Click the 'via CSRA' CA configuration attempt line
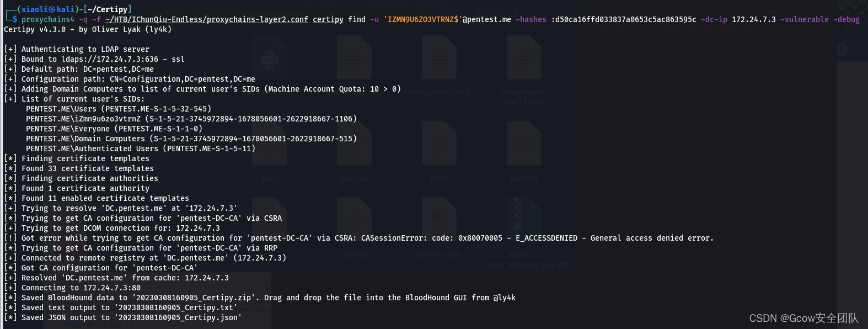This screenshot has height=329, width=868. pyautogui.click(x=143, y=218)
